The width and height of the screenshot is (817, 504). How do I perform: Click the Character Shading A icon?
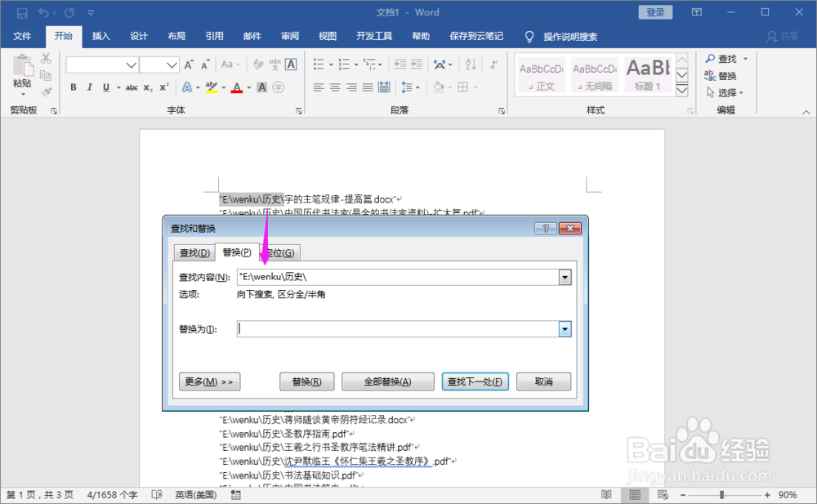(262, 87)
